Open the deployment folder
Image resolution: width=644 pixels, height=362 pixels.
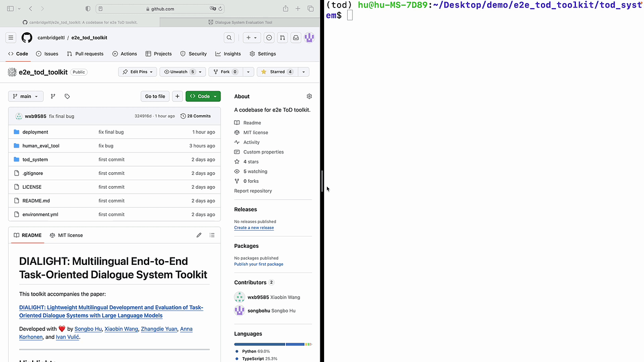(x=35, y=132)
